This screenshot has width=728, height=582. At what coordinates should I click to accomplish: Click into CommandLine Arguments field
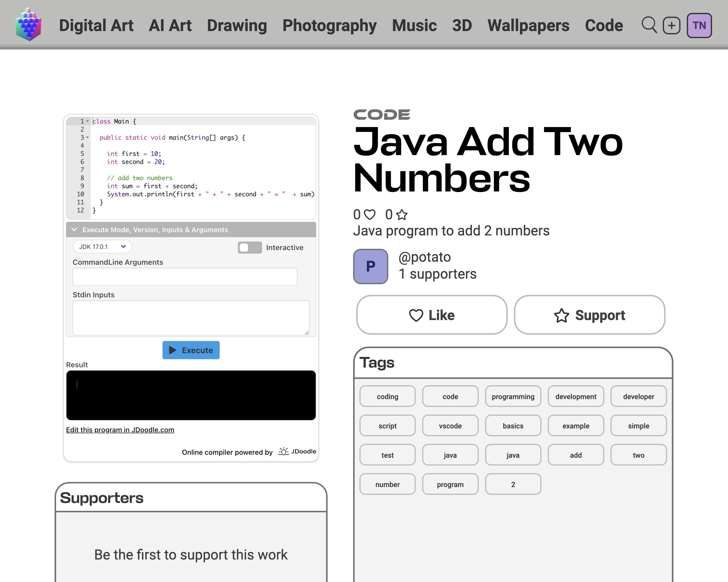click(185, 277)
